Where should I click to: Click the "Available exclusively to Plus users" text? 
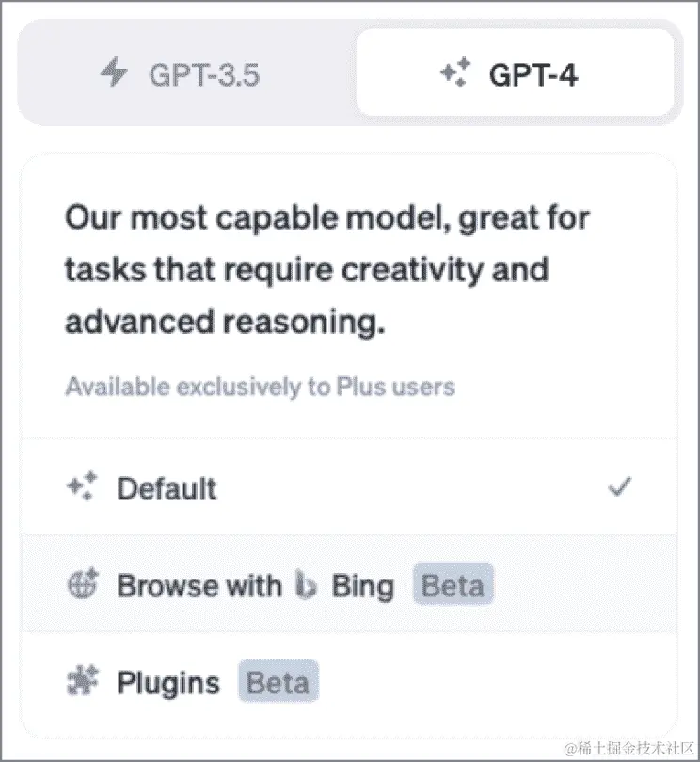pos(260,388)
